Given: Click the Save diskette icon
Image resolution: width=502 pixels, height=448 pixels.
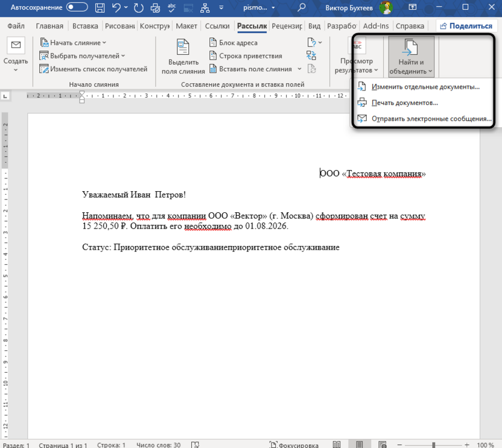Looking at the screenshot, I should (100, 8).
